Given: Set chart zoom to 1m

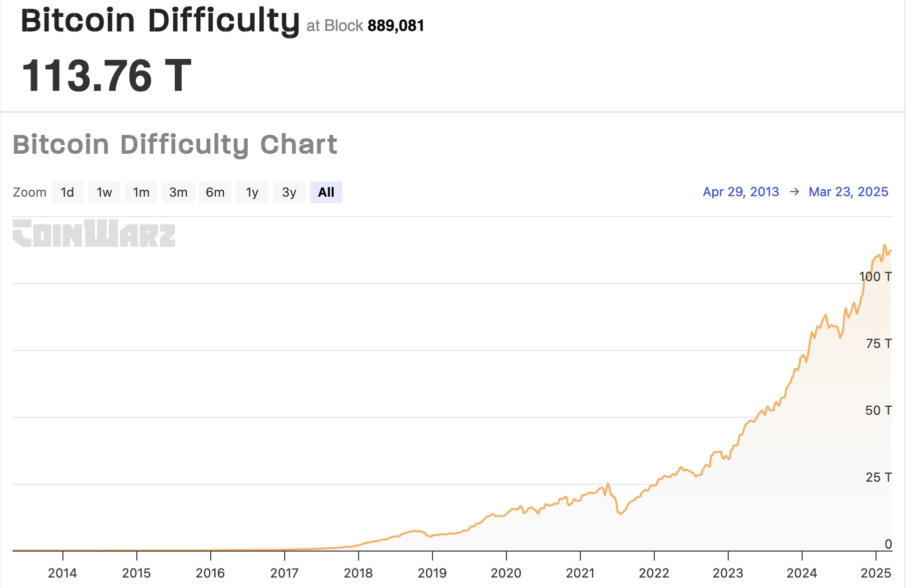Looking at the screenshot, I should point(141,192).
